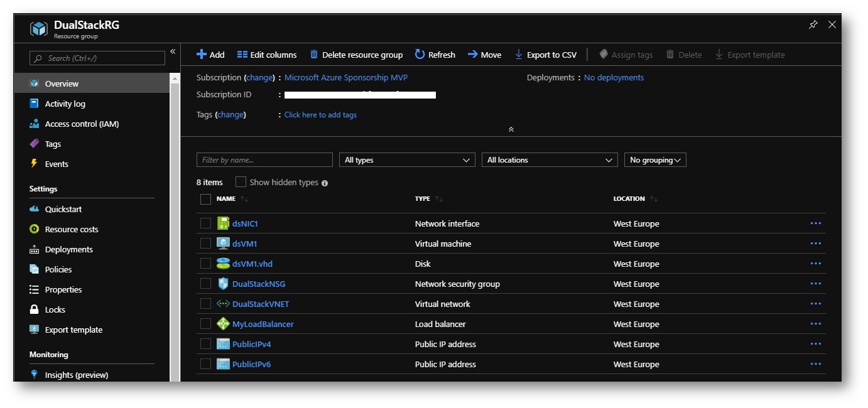Tick the DualStackVNET row checkbox
This screenshot has width=868, height=408.
click(205, 303)
